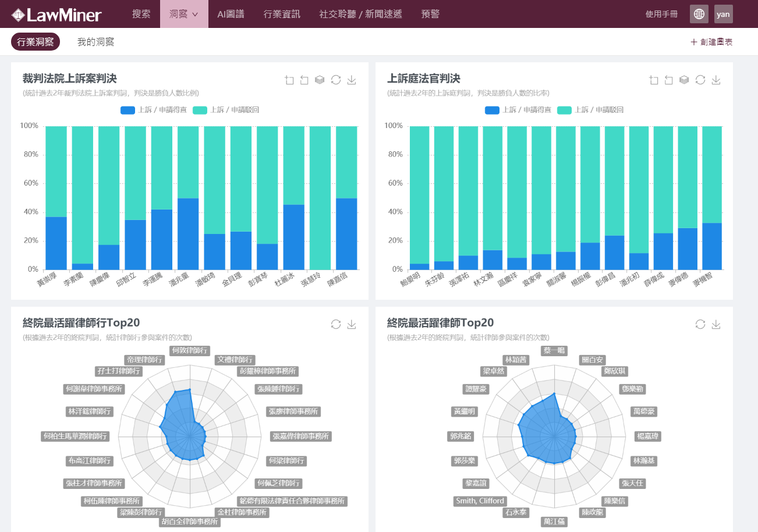Refresh the 終院最活躍律師行Top20 radar chart
This screenshot has height=532, width=758.
point(336,324)
